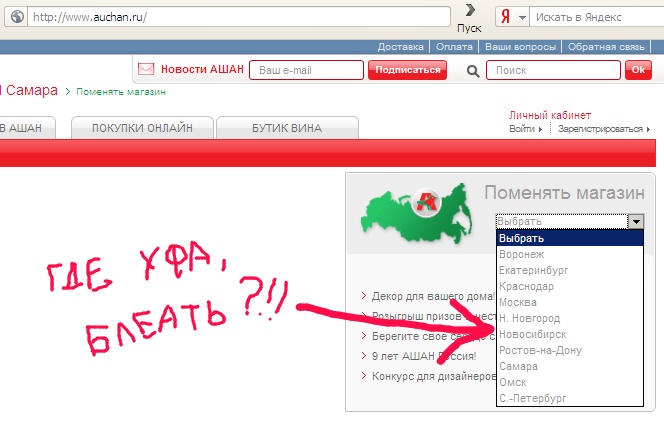Click the Новости АШАН label
This screenshot has height=426, width=664.
tap(202, 69)
